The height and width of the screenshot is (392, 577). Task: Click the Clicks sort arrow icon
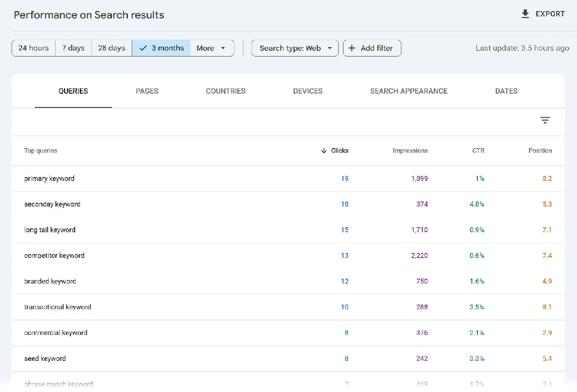click(x=324, y=151)
